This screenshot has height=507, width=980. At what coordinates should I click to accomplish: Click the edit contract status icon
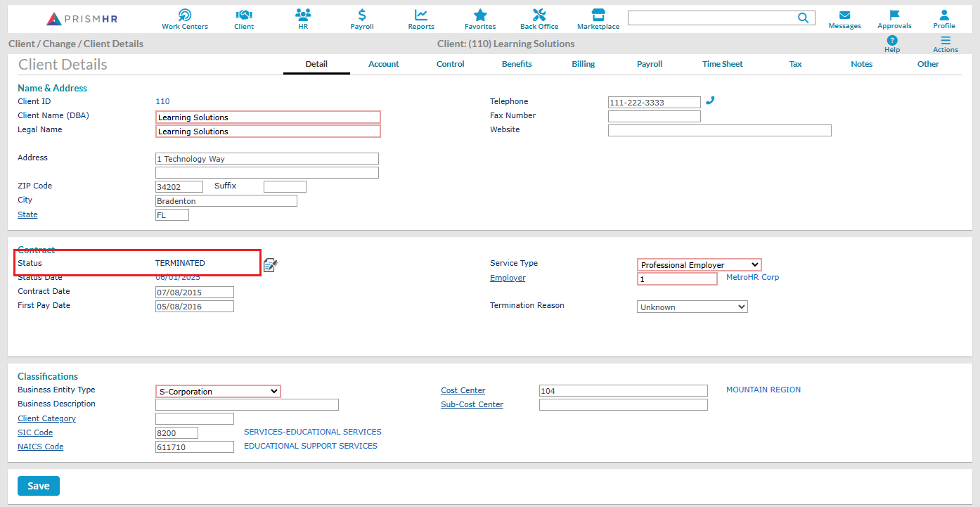(271, 264)
